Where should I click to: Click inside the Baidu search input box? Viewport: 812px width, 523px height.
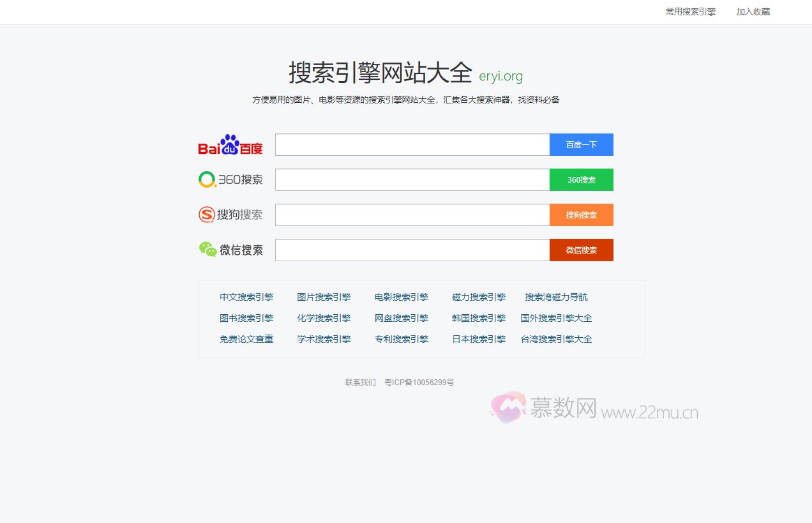point(412,144)
